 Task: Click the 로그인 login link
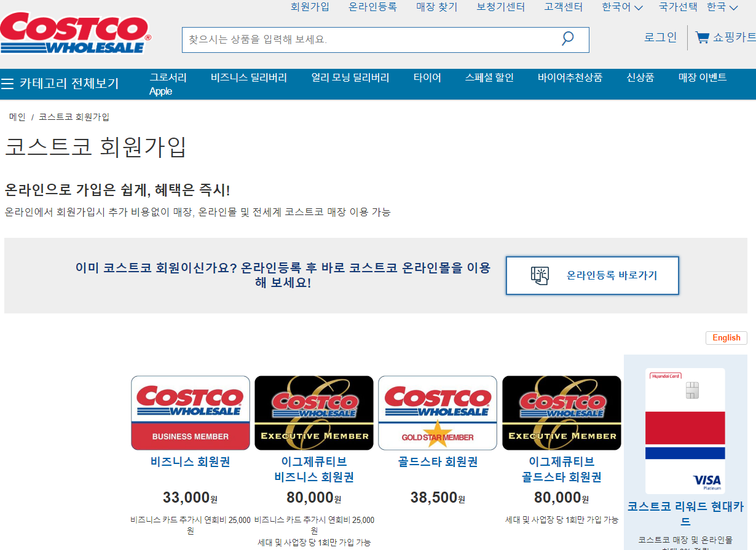(x=660, y=37)
